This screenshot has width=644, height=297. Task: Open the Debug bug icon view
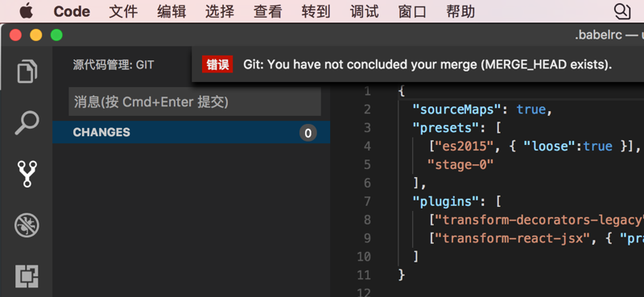tap(27, 225)
